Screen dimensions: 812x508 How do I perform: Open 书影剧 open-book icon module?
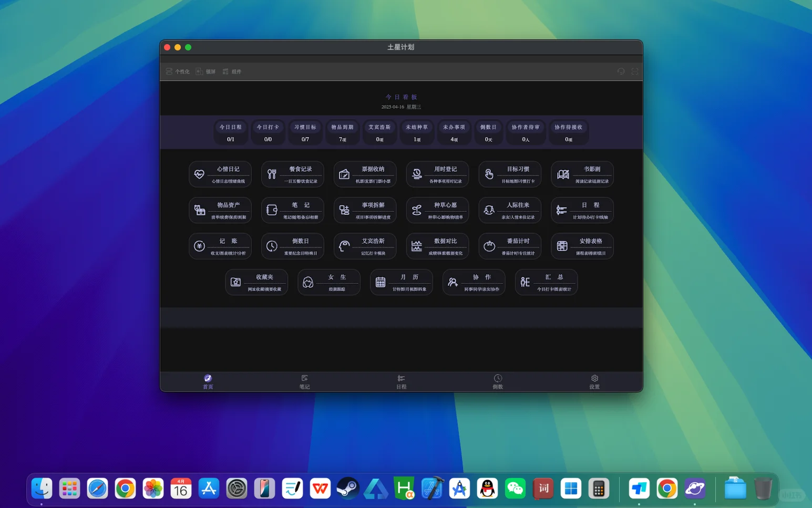(x=582, y=174)
